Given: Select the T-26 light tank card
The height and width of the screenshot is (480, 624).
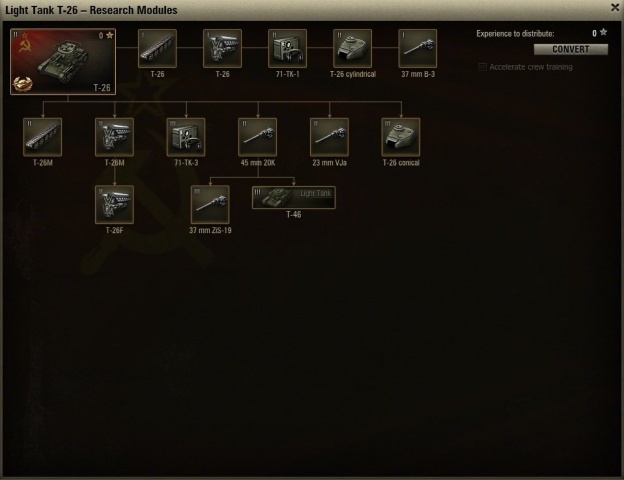Looking at the screenshot, I should click(63, 61).
